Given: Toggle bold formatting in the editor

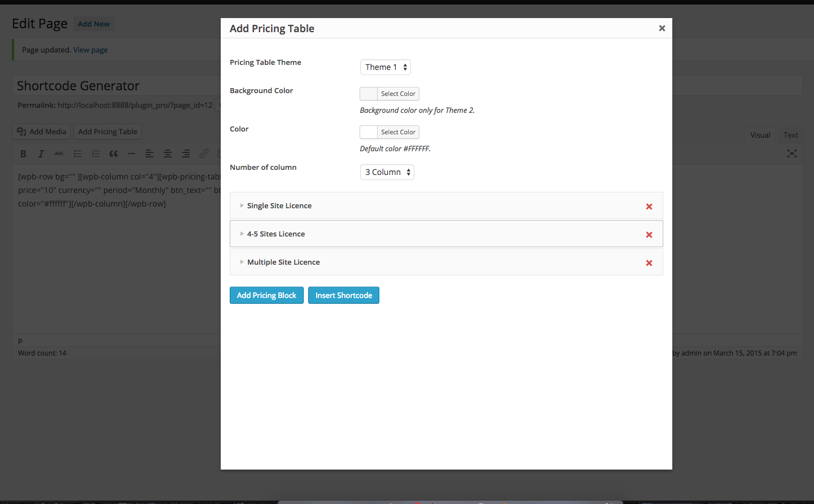Looking at the screenshot, I should [23, 154].
